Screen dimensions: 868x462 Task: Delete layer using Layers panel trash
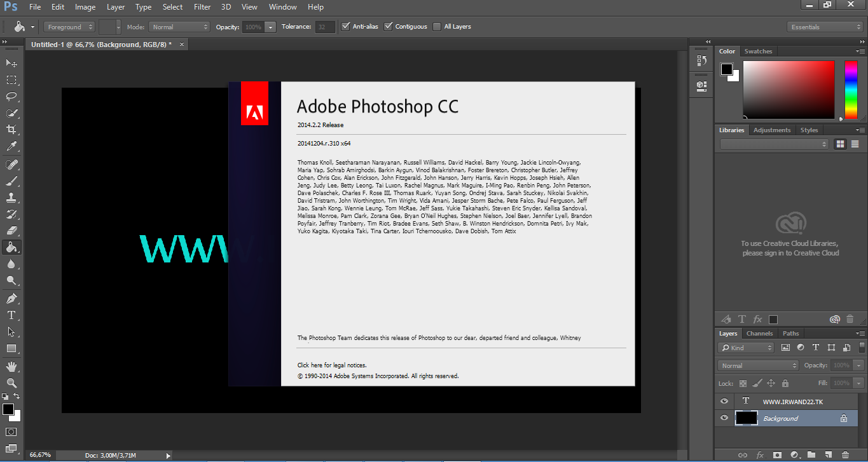coord(845,455)
